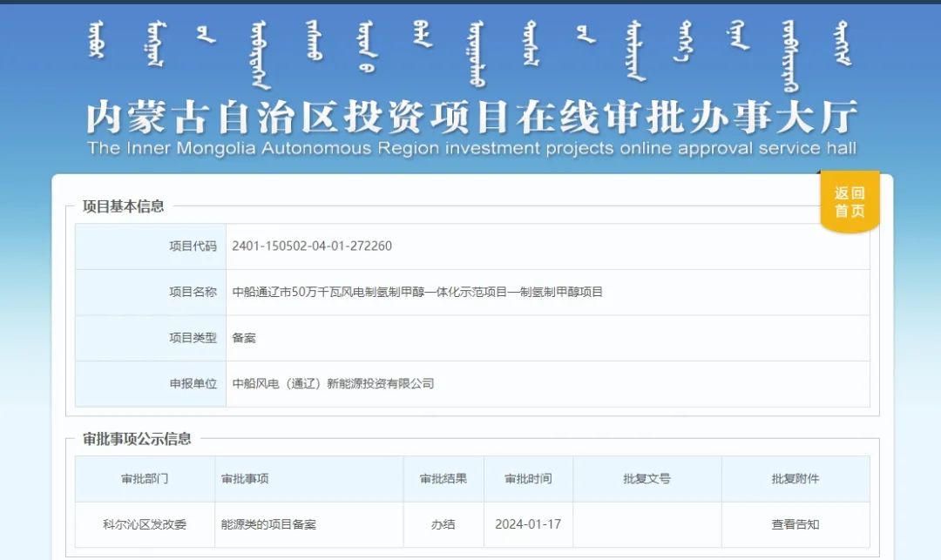Click the 能源类的项目备案 cell

pyautogui.click(x=268, y=524)
